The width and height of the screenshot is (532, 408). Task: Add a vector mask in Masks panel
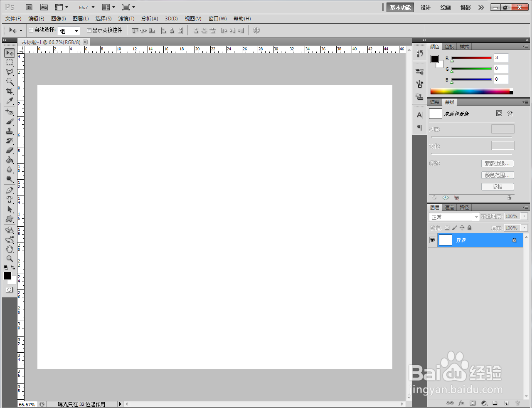(x=510, y=114)
